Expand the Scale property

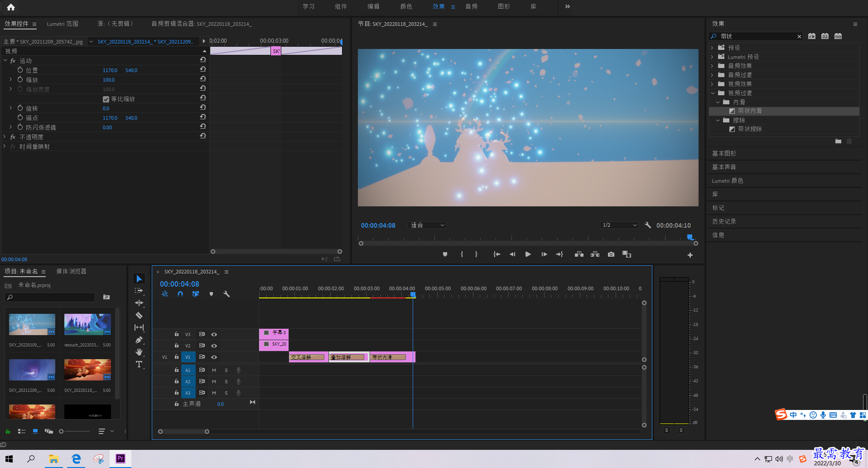click(10, 79)
